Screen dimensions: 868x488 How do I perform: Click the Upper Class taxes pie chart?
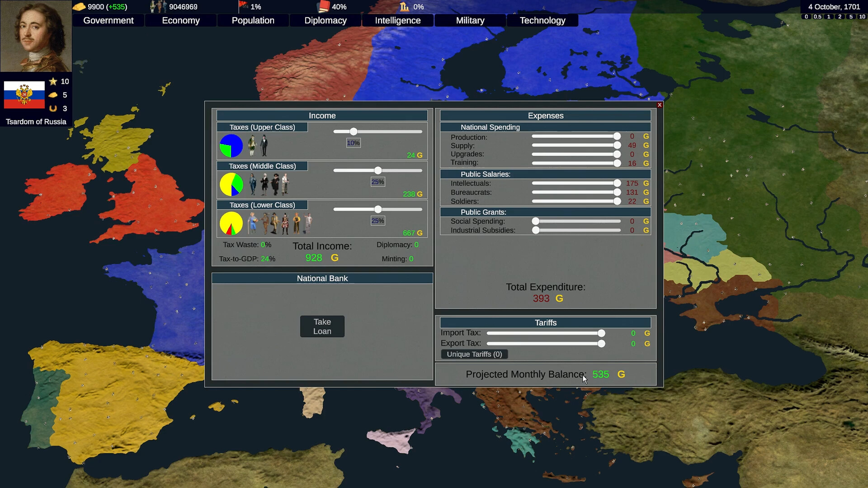pyautogui.click(x=231, y=146)
